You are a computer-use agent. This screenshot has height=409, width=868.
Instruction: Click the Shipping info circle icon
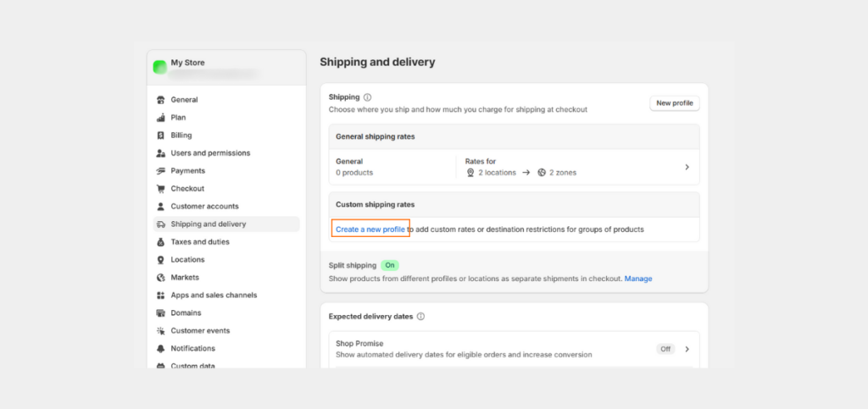point(368,97)
